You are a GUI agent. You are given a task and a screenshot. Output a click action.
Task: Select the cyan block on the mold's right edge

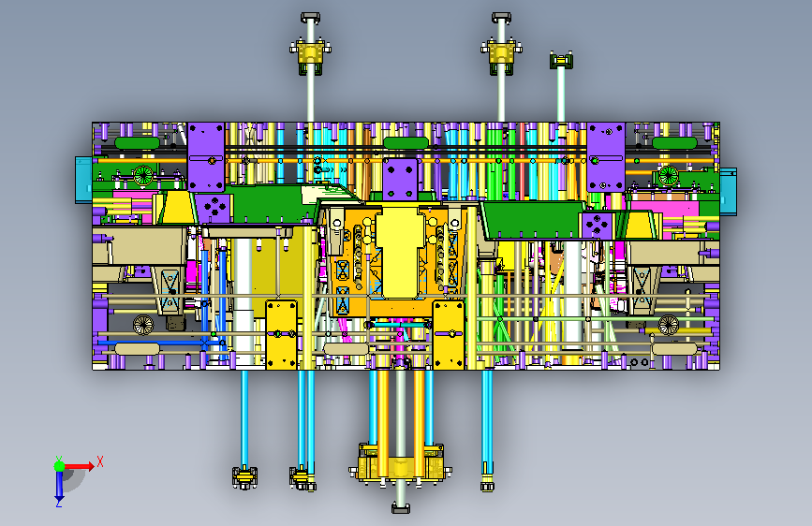click(728, 191)
